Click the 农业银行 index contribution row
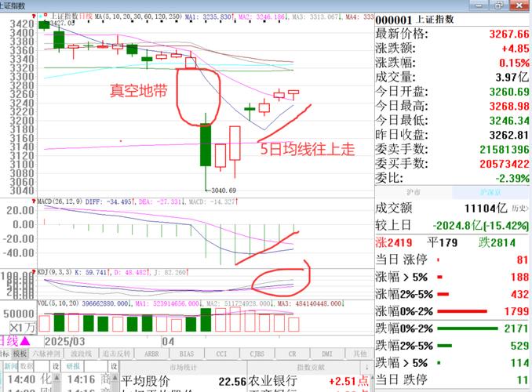532x392 pixels. [x=308, y=381]
